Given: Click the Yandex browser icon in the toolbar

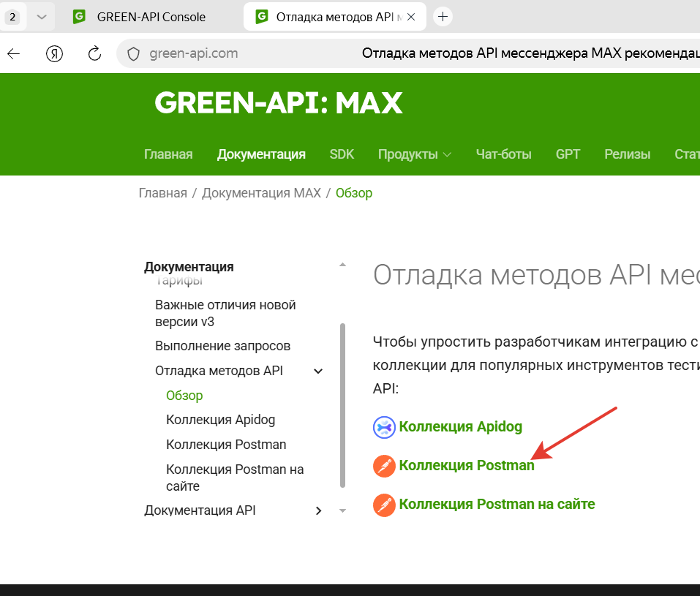Looking at the screenshot, I should click(54, 53).
